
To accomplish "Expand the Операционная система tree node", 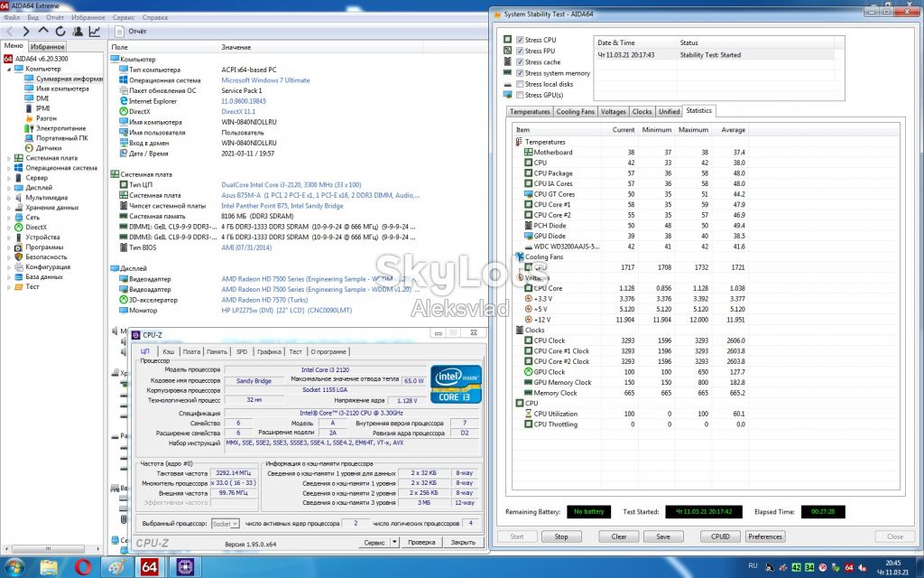I will [x=9, y=168].
